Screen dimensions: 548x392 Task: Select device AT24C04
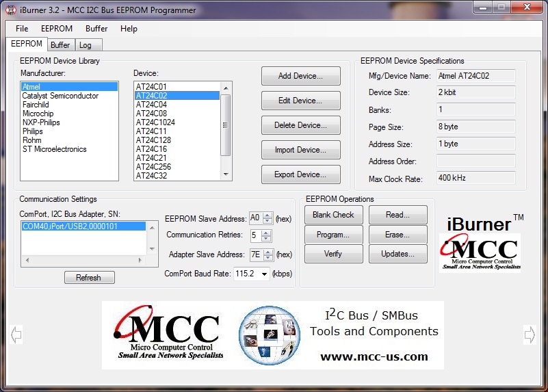(x=178, y=105)
